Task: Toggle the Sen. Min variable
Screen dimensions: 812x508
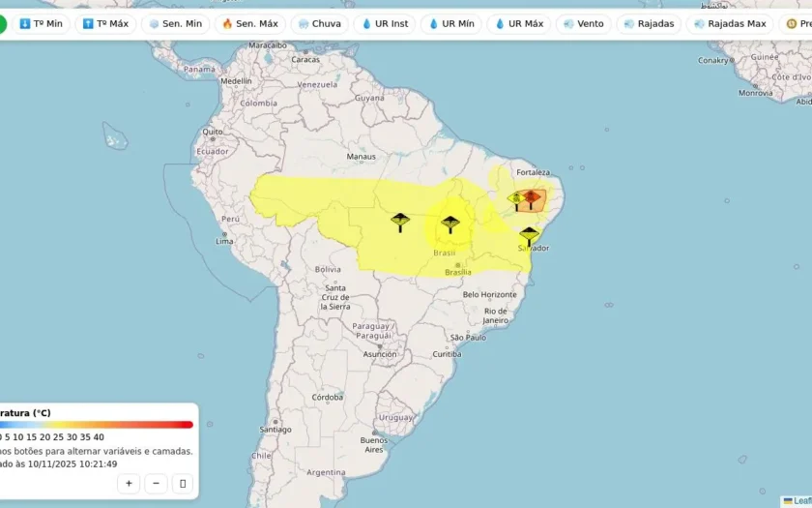Action: click(x=175, y=24)
